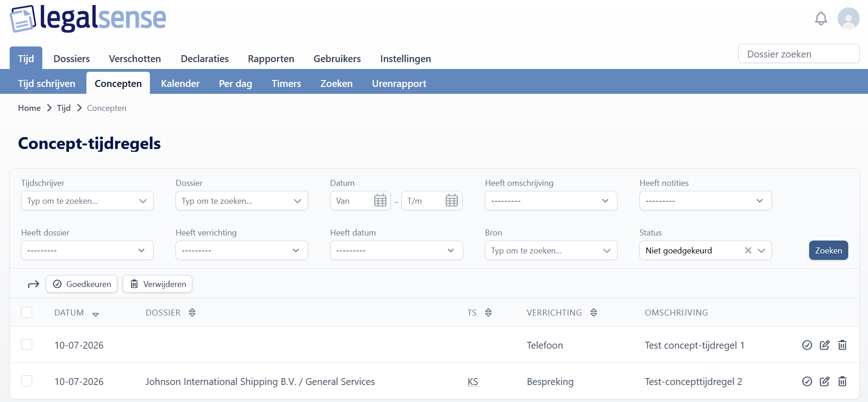The width and height of the screenshot is (868, 402).
Task: Expand the Heeft datum dropdown
Action: coord(396,250)
